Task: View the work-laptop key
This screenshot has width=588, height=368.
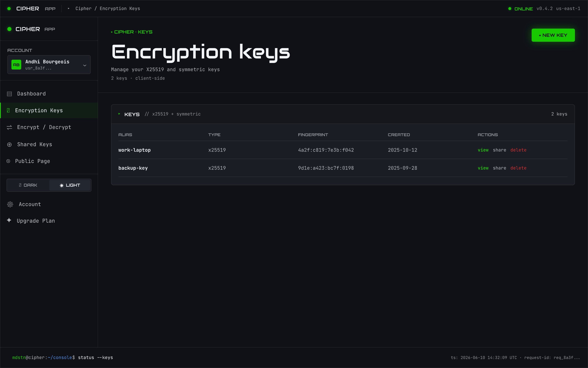Action: click(x=483, y=150)
